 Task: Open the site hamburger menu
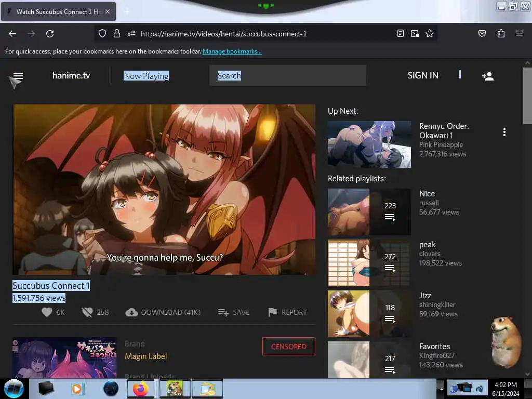click(18, 76)
